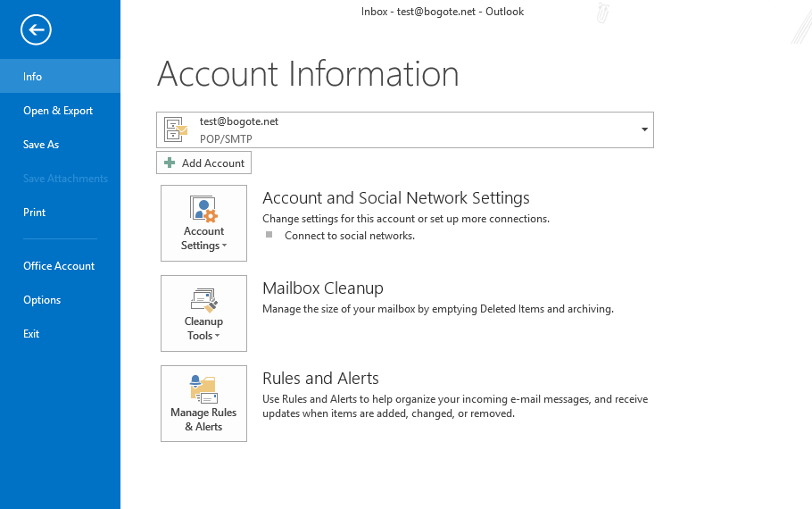Choose Save As from the sidebar
The image size is (812, 509).
(x=41, y=145)
